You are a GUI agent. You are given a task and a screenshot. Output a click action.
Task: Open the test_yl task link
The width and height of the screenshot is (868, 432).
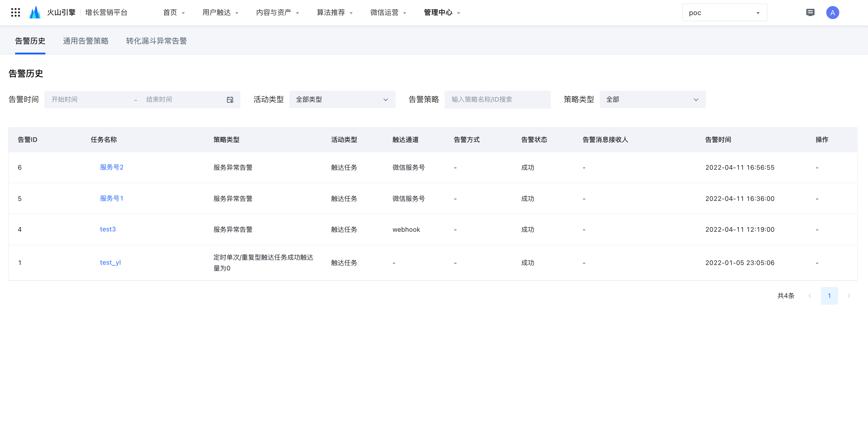coord(110,262)
